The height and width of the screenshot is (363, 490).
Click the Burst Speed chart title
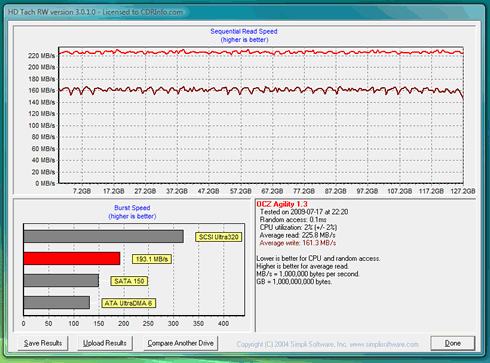coord(132,208)
